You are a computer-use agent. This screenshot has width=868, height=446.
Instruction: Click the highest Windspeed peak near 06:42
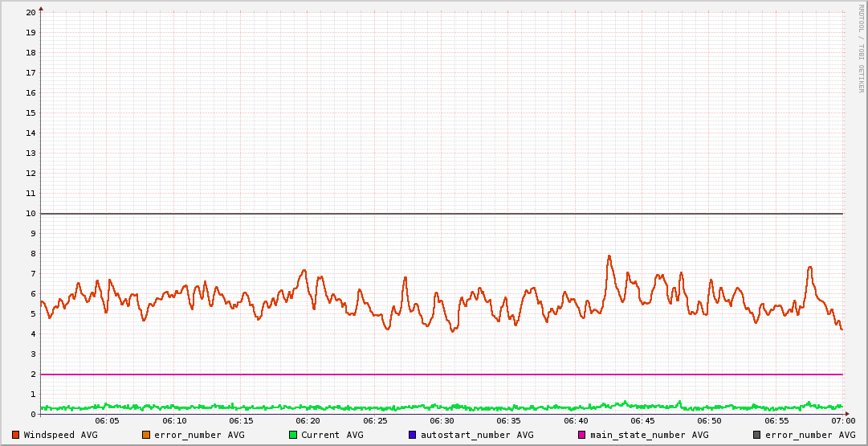tap(609, 256)
